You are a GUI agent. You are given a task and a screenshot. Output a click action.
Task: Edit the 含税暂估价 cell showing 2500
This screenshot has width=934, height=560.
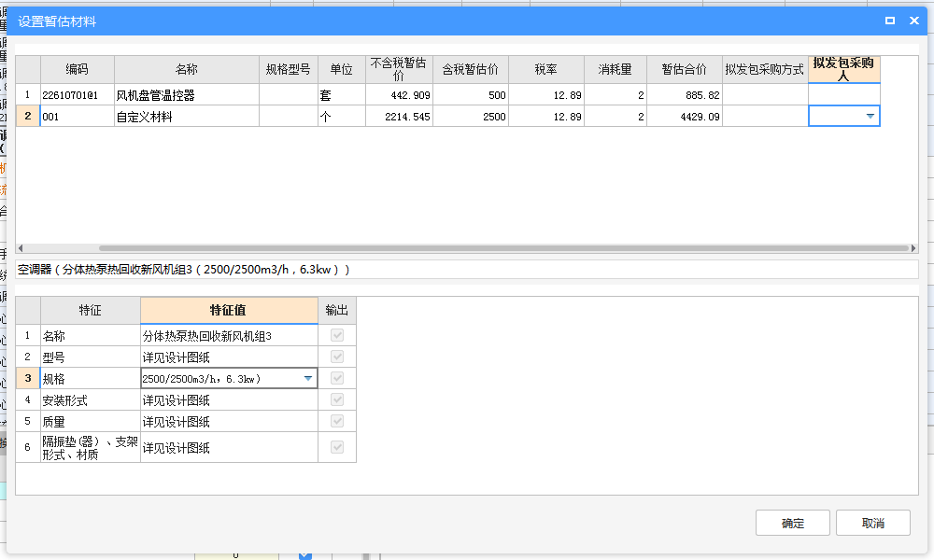(x=470, y=118)
